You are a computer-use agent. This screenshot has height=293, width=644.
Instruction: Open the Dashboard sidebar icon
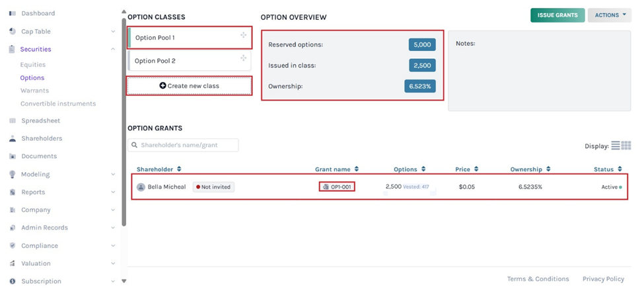[x=13, y=14]
